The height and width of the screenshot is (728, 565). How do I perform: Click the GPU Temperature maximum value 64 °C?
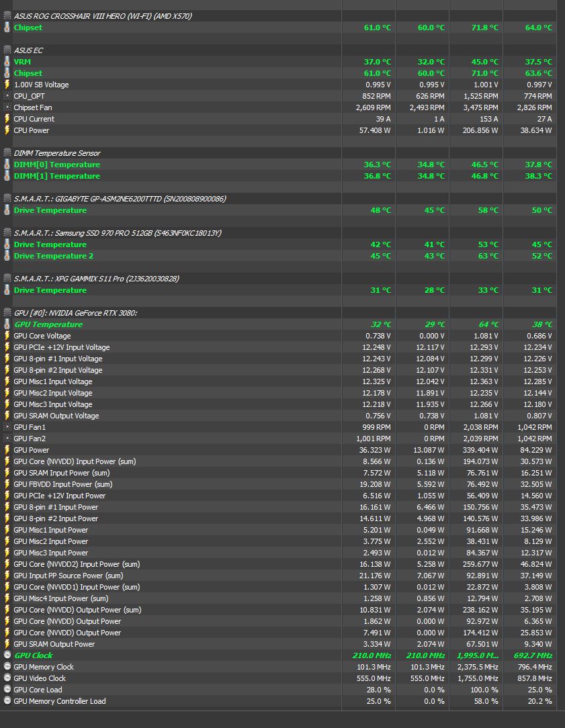(488, 324)
